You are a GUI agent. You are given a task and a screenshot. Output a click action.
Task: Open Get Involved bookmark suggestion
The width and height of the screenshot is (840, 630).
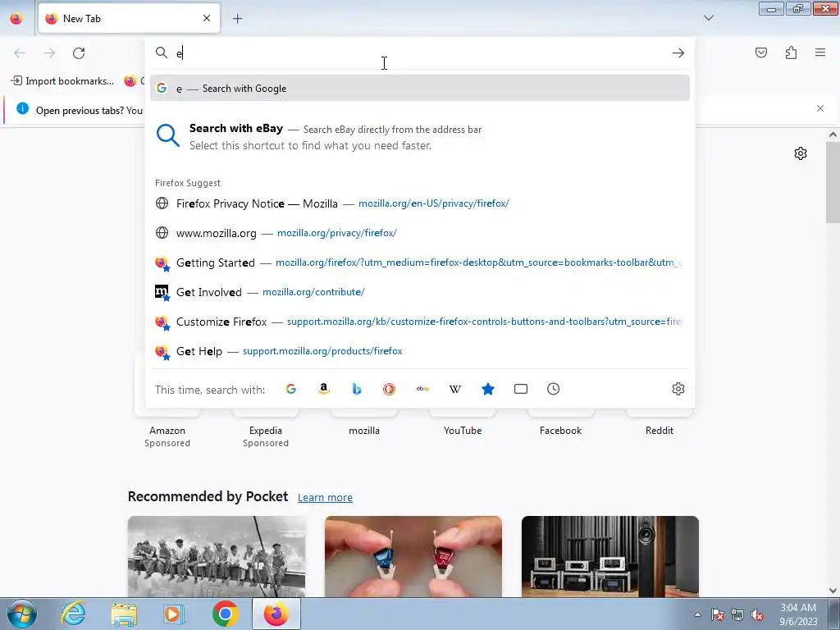point(420,292)
